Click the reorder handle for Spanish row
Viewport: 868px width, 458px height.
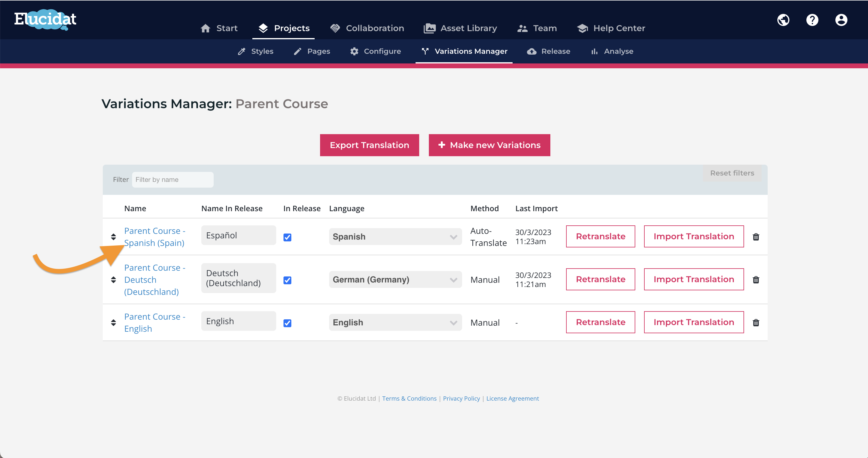click(x=114, y=237)
